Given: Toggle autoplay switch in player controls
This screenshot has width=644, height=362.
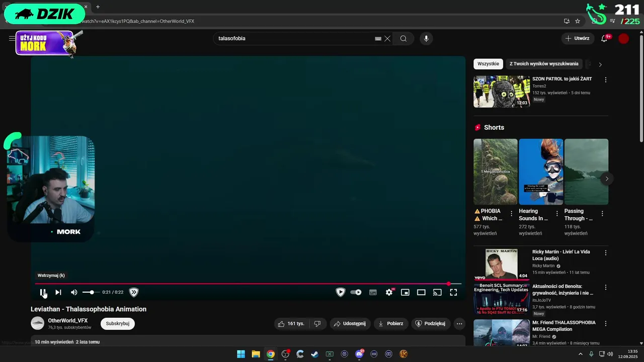Looking at the screenshot, I should pyautogui.click(x=356, y=292).
